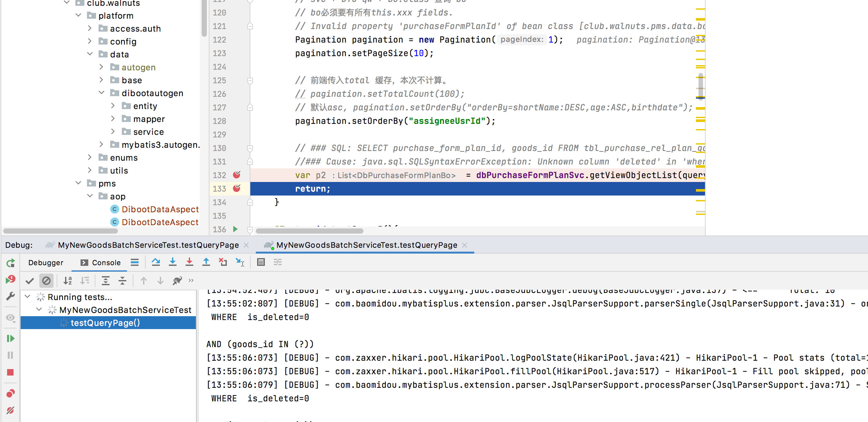Step over the current line

(156, 262)
